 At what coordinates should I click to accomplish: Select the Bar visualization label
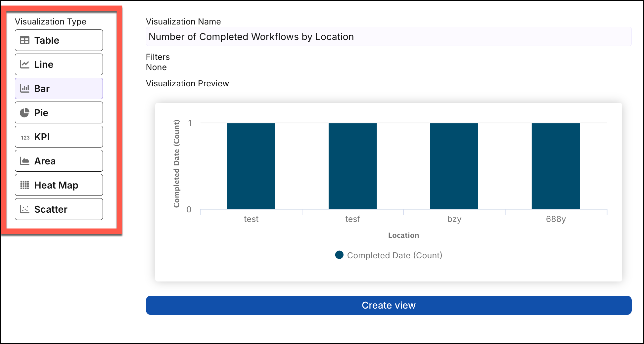click(x=42, y=89)
